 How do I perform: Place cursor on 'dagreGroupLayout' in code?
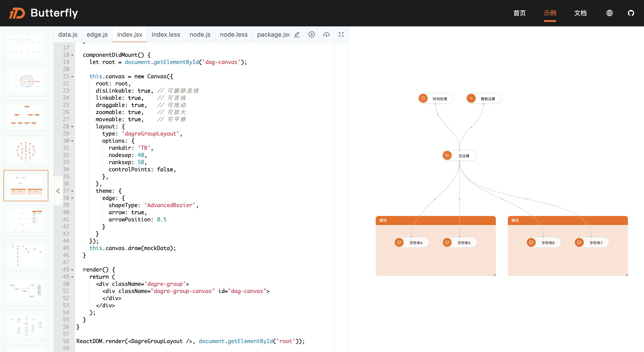(150, 134)
